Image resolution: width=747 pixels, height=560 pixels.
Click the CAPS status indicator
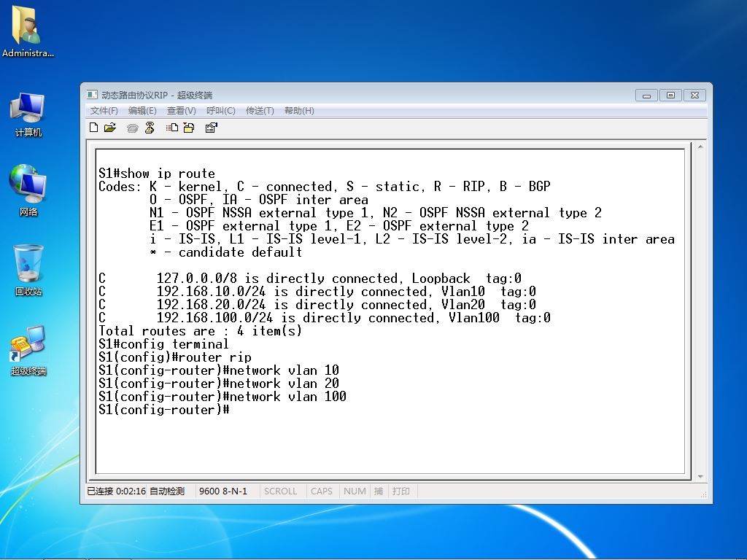322,491
